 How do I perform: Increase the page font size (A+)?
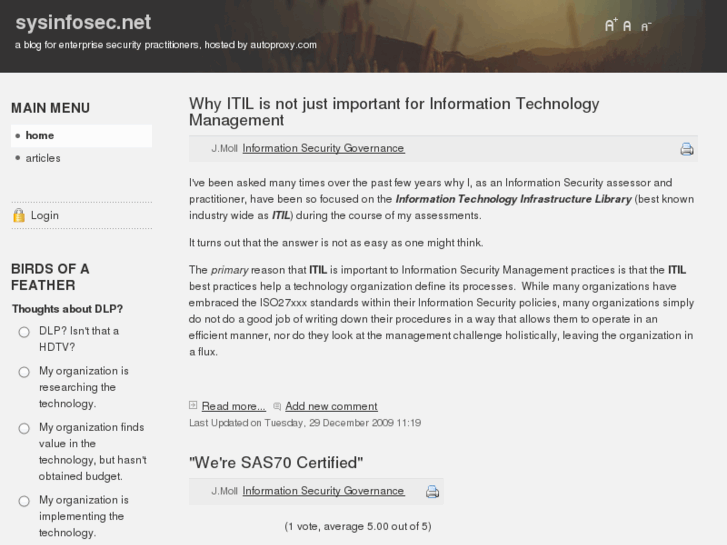(x=611, y=25)
